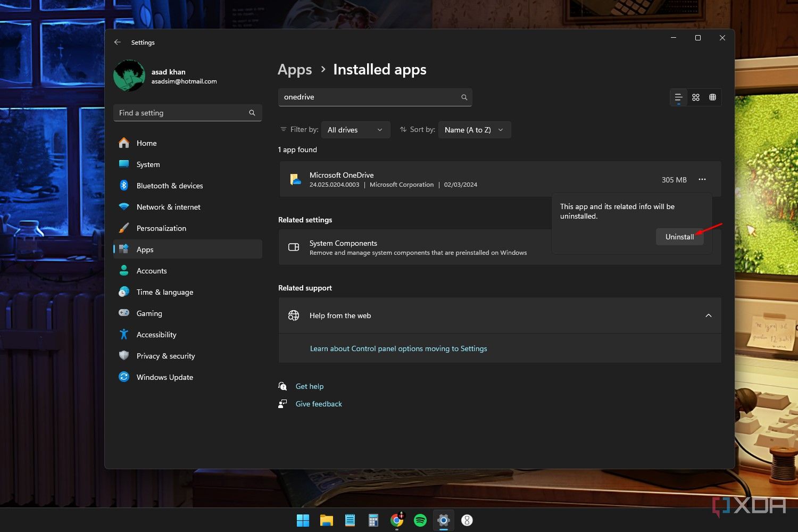Click the Apps breadcrumb link
This screenshot has width=798, height=532.
[295, 70]
